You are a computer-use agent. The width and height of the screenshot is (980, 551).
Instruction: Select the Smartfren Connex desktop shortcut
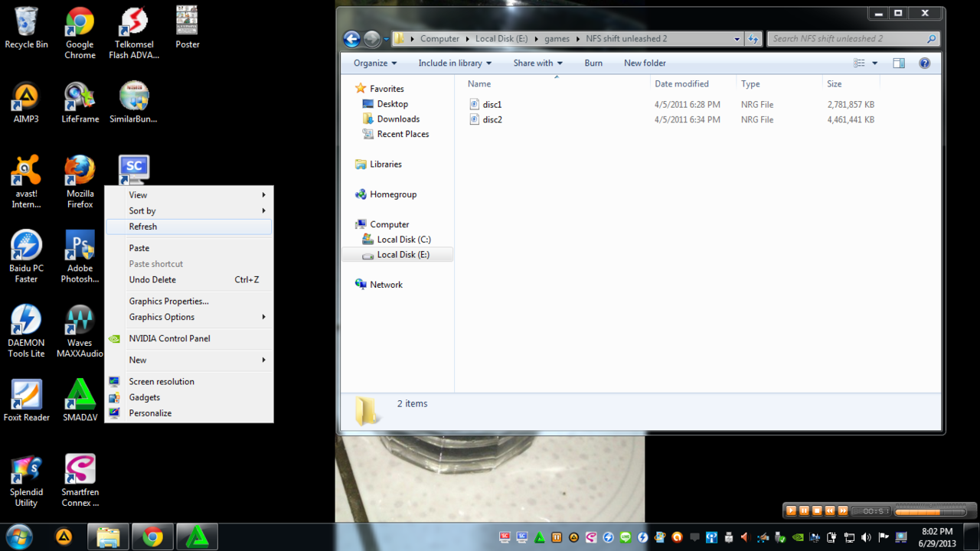[x=80, y=481]
